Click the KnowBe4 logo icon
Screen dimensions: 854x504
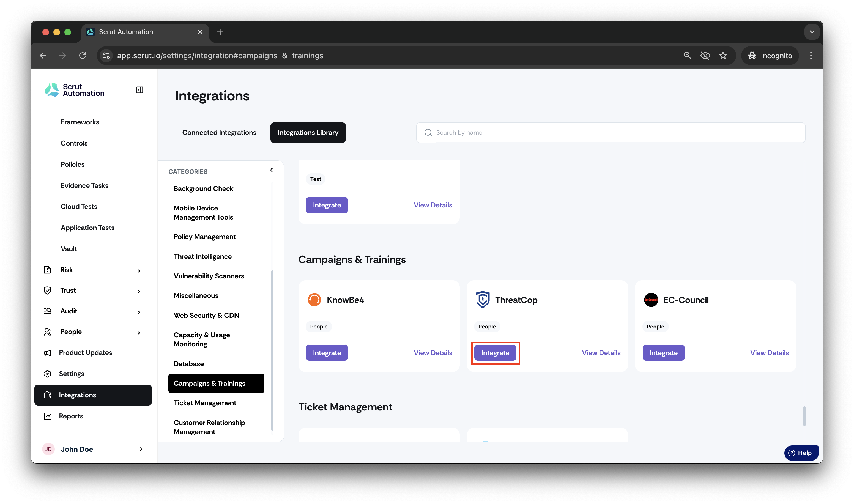314,300
